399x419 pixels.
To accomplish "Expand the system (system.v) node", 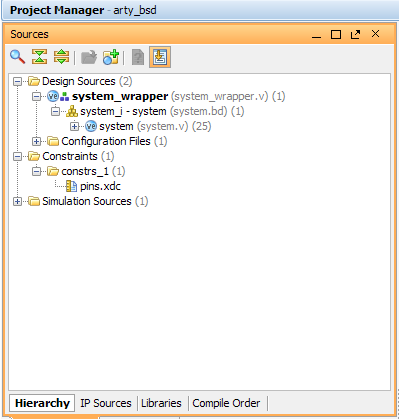I will point(74,126).
